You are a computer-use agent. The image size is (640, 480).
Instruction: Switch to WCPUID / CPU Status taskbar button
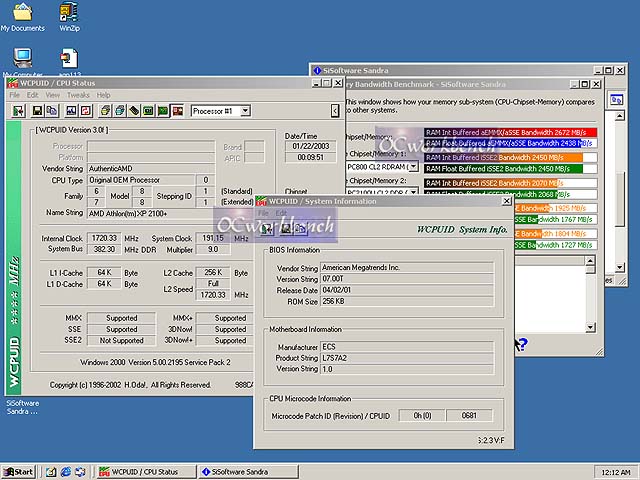(146, 472)
